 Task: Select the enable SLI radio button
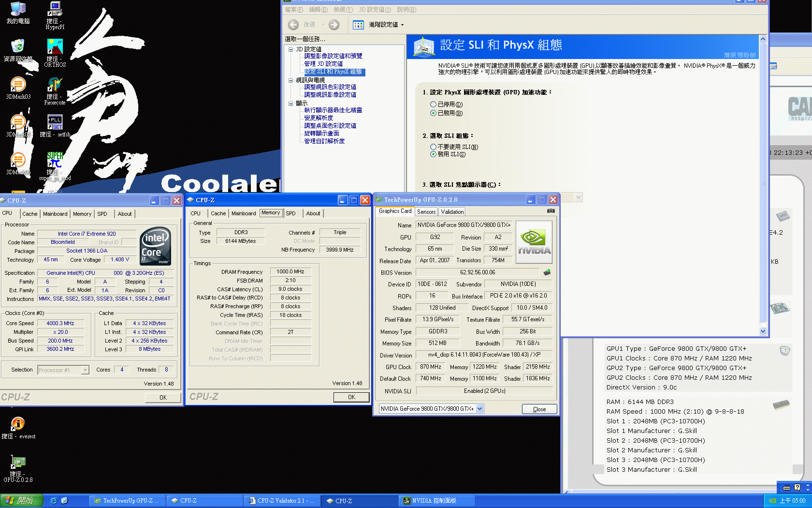[433, 154]
